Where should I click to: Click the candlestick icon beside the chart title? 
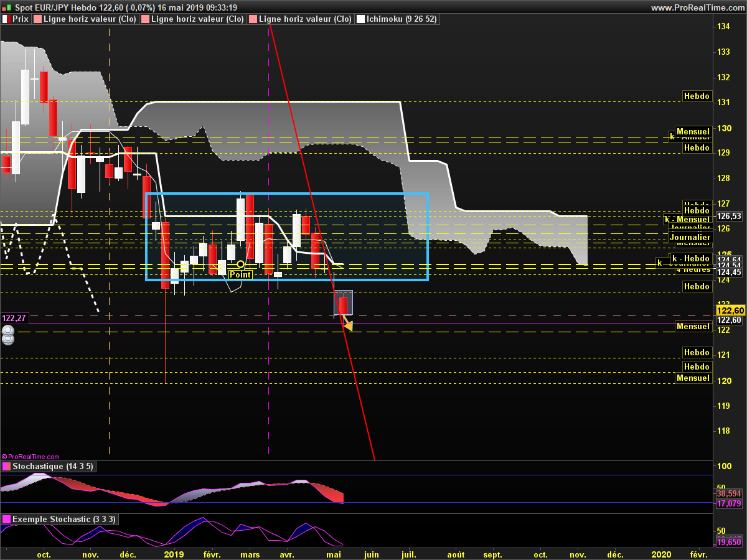[6, 7]
